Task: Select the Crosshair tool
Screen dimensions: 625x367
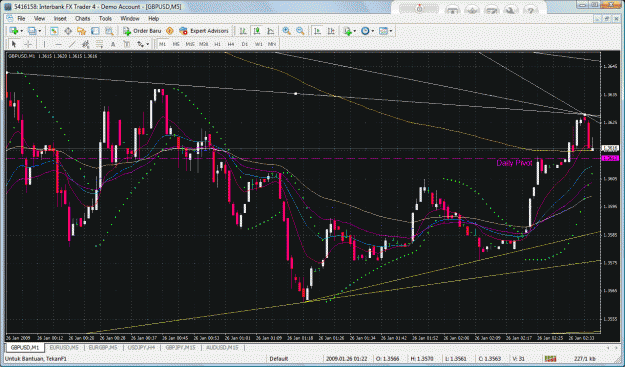Action: [28, 44]
